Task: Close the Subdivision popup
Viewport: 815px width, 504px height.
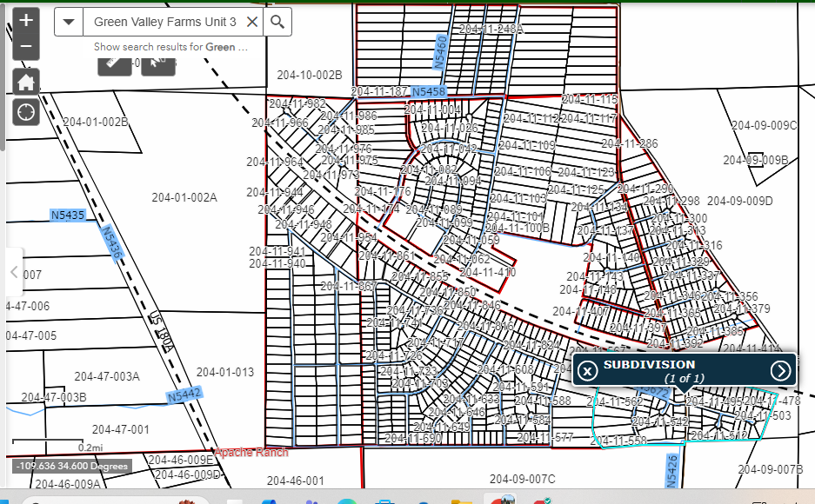Action: (x=588, y=371)
